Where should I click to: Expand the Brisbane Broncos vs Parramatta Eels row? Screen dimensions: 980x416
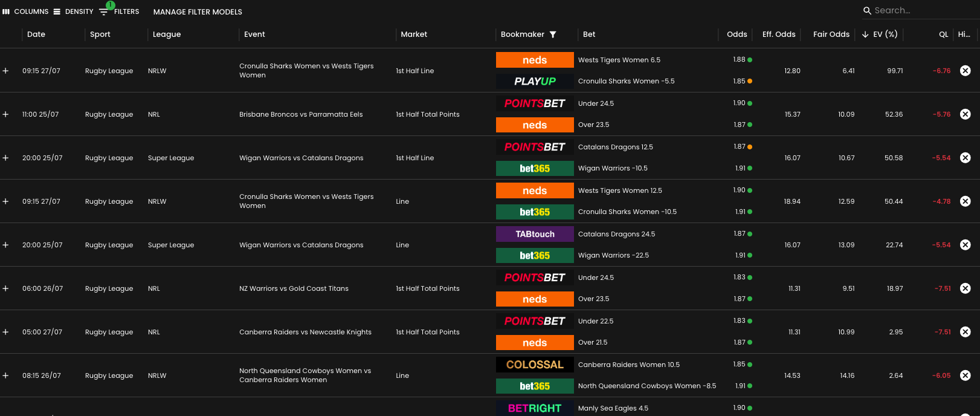click(x=5, y=114)
